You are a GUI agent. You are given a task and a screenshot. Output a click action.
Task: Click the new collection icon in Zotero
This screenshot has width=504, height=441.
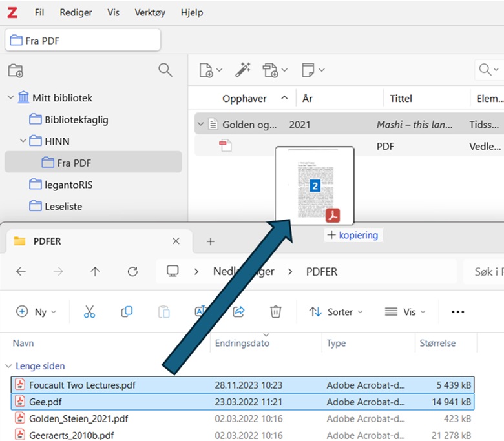(16, 70)
